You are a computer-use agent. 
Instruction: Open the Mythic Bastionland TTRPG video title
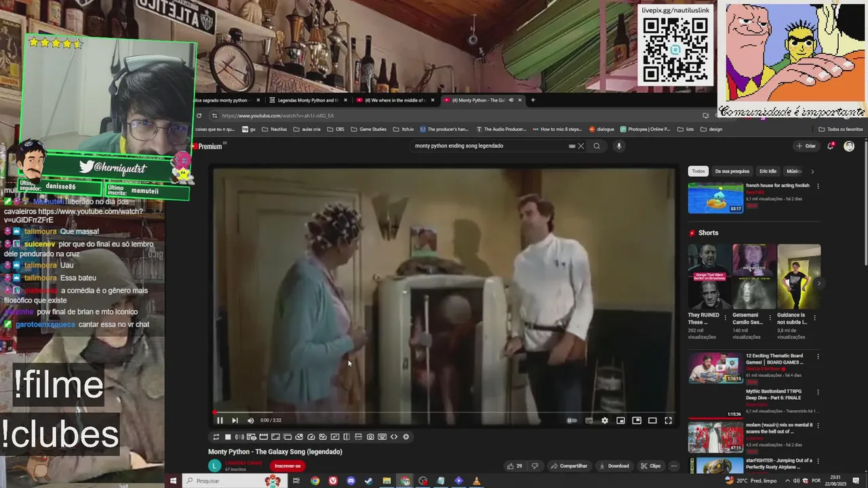774,394
